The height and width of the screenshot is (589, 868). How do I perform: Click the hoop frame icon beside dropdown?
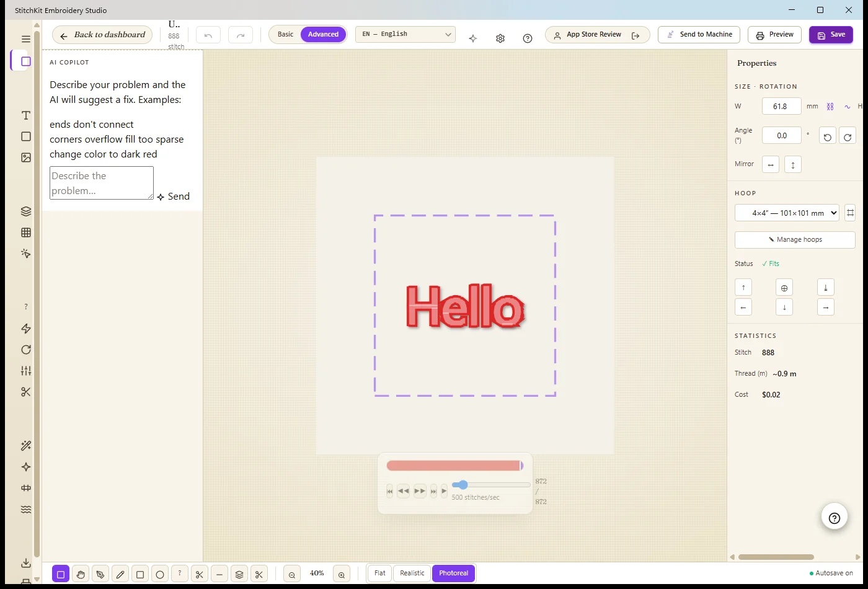point(850,213)
